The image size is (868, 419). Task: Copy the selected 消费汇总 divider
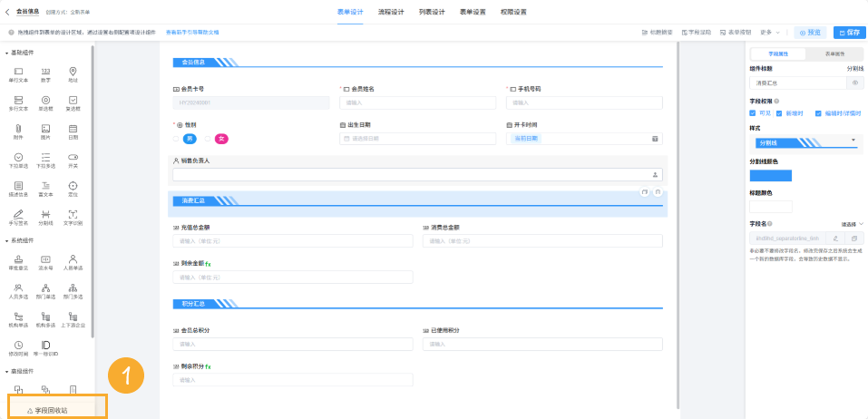click(x=644, y=192)
